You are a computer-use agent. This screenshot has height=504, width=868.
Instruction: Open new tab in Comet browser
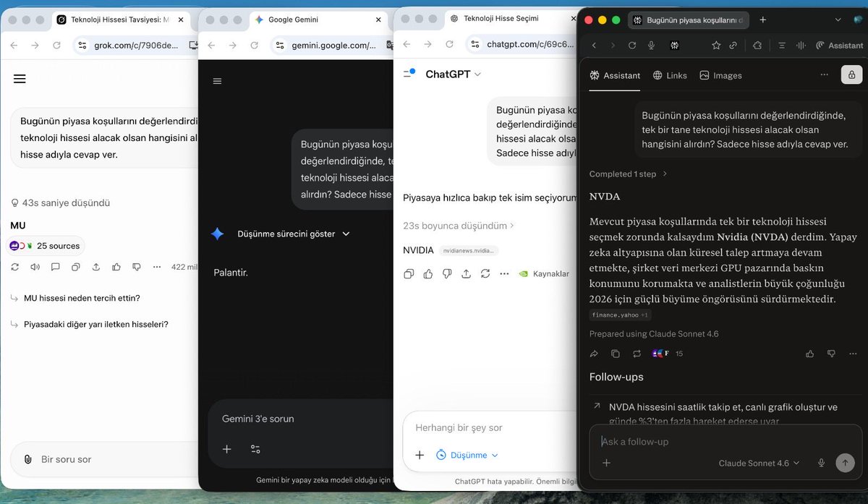pos(763,20)
